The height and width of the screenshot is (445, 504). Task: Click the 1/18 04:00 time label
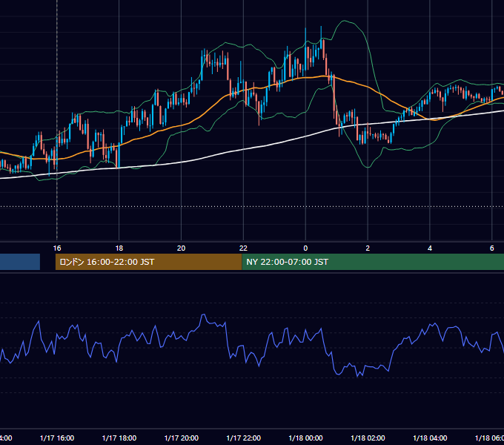(430, 438)
